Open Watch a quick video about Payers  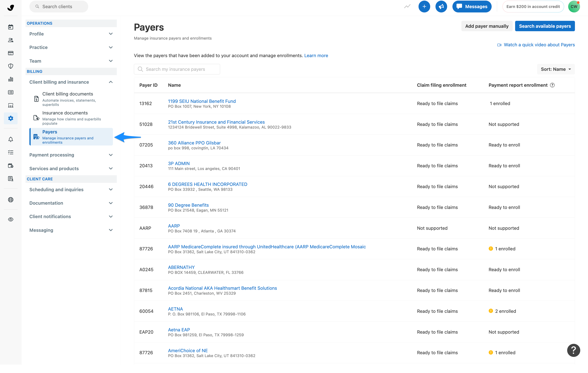coord(539,45)
